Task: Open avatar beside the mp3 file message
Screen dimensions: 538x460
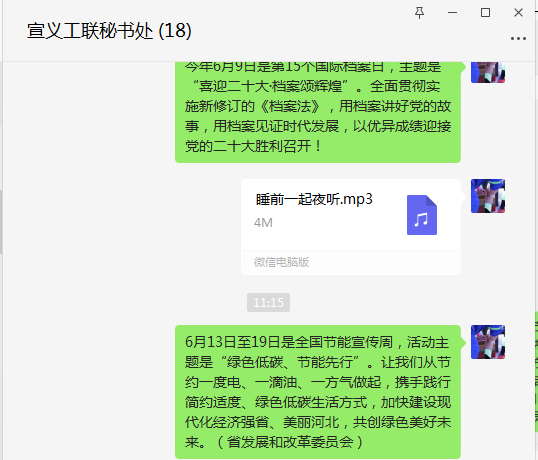Action: (488, 196)
